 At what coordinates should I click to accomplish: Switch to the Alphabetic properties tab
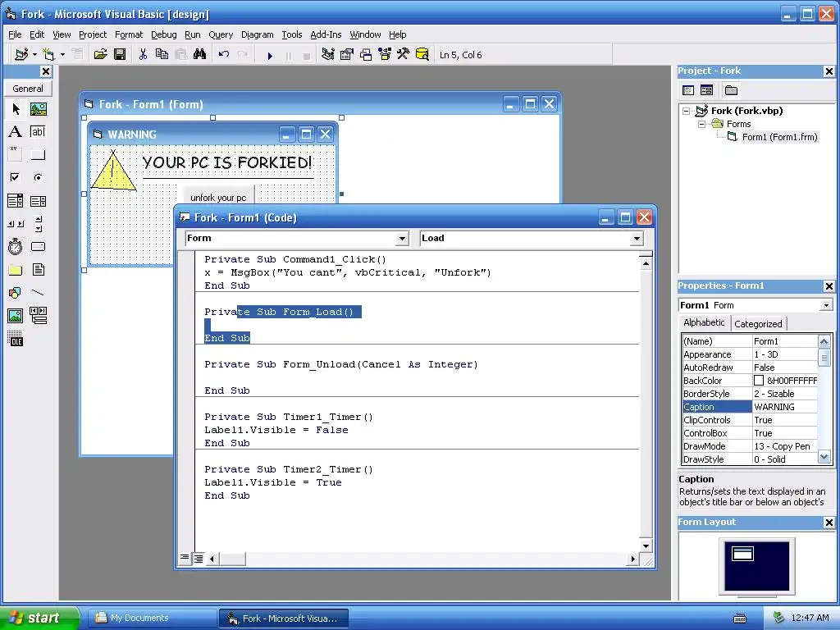point(704,322)
